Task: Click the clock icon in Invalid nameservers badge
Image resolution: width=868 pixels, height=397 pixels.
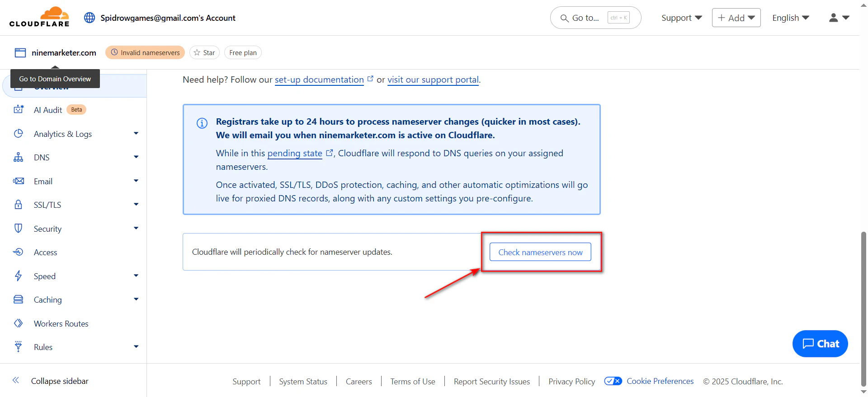Action: click(114, 52)
